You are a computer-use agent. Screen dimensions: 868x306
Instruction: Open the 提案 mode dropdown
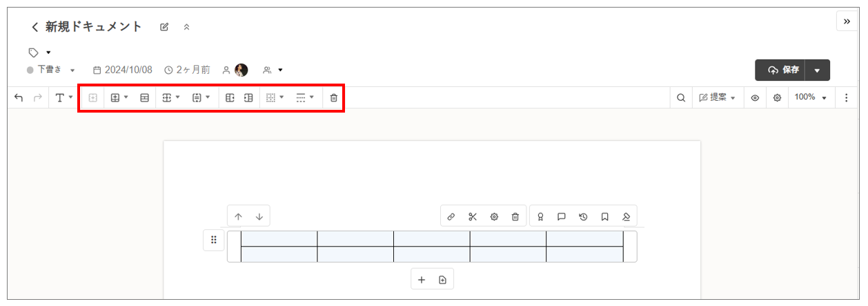point(717,98)
